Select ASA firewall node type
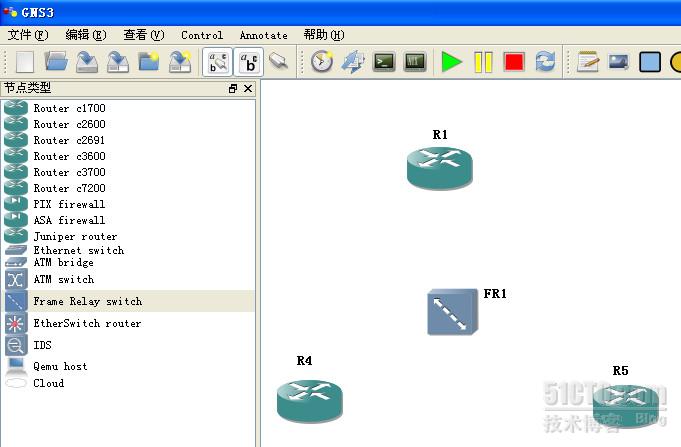The image size is (681, 447). coord(129,220)
